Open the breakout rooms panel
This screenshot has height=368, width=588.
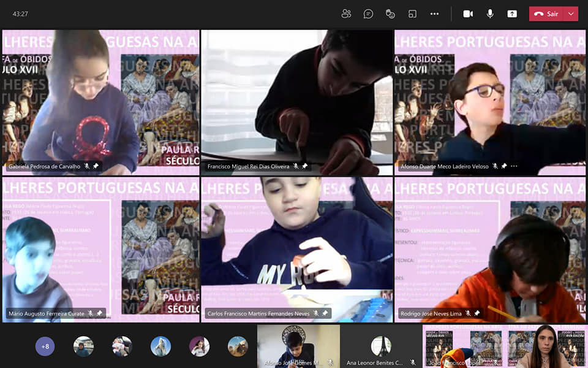point(412,13)
